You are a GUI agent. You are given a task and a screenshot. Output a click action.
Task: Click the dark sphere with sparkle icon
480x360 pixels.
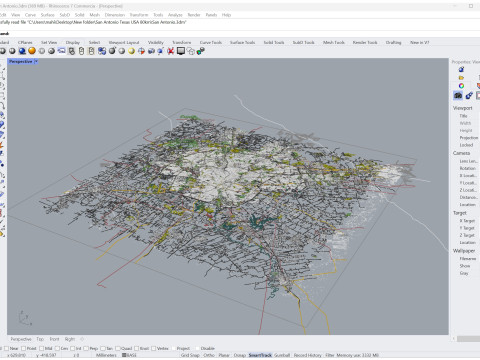pos(112,51)
